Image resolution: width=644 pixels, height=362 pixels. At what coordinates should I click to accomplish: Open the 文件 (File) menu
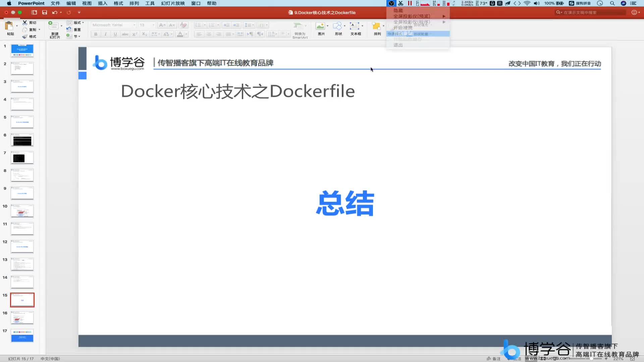pos(55,3)
